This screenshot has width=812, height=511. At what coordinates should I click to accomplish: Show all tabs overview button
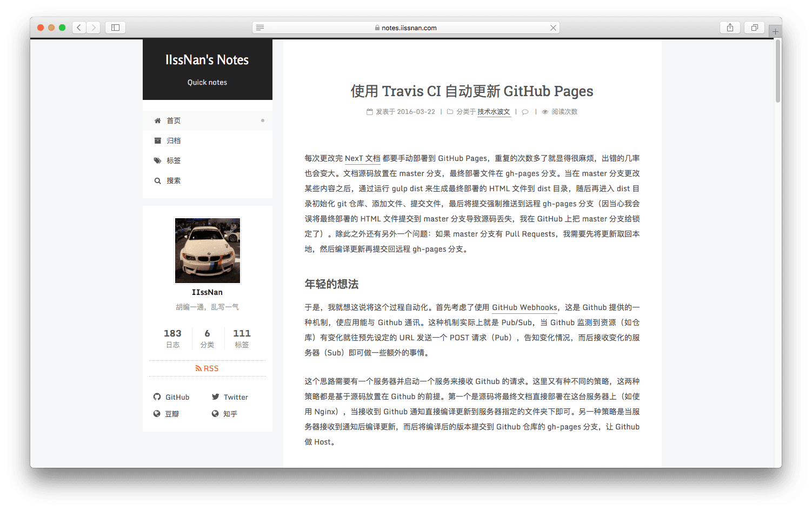754,28
